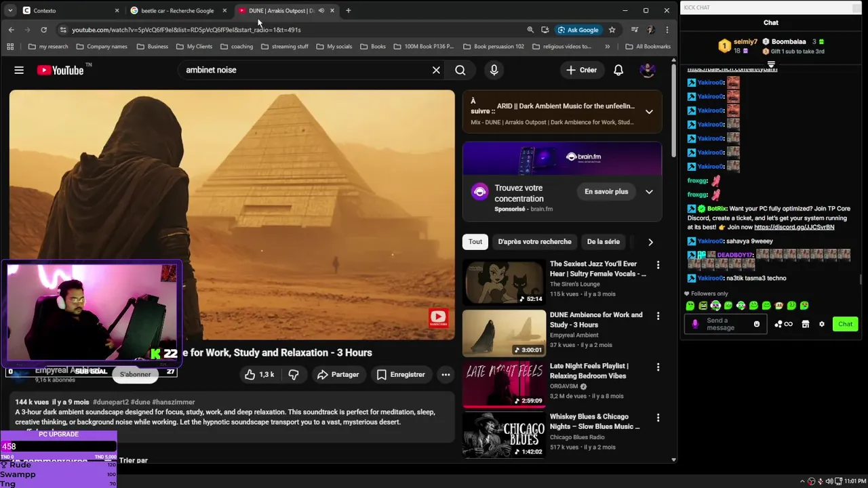Open YouTube notifications bell
This screenshot has height=488, width=868.
[x=618, y=70]
